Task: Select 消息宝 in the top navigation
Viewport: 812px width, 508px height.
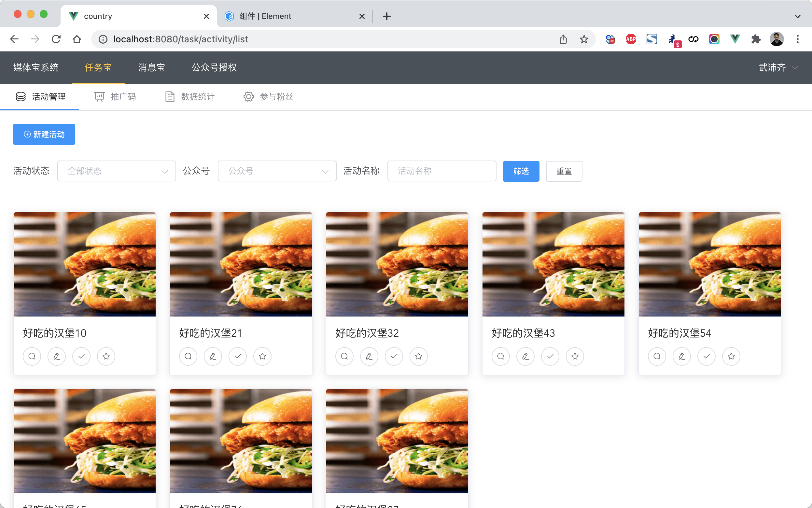Action: pyautogui.click(x=151, y=67)
